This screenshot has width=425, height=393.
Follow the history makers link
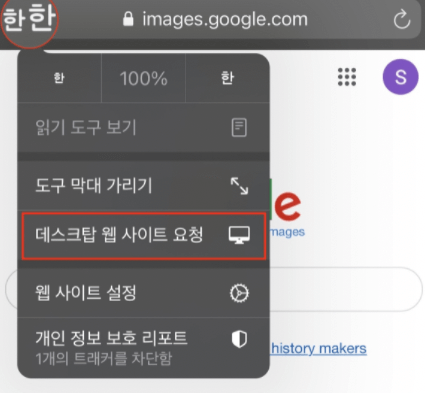coord(318,349)
